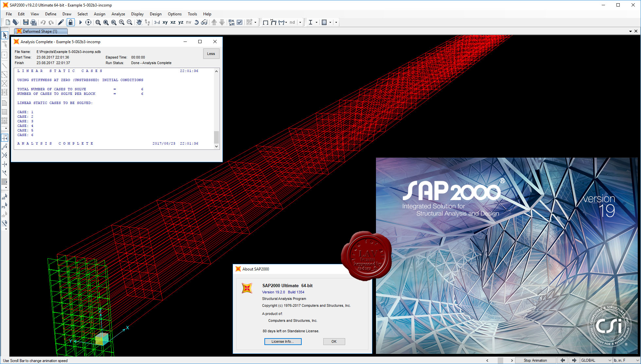The height and width of the screenshot is (364, 641).
Task: Click the analysis log scrollbar up arrow
Action: tap(216, 71)
